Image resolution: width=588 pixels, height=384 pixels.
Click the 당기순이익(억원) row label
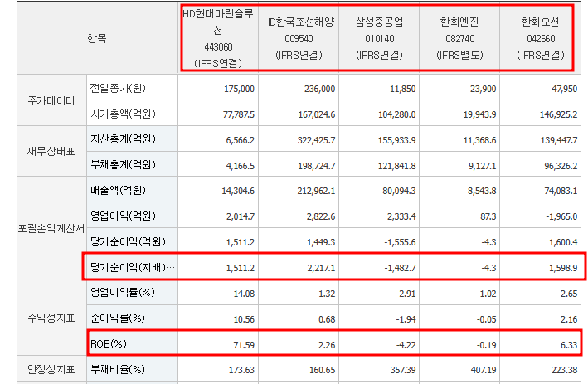pos(128,241)
